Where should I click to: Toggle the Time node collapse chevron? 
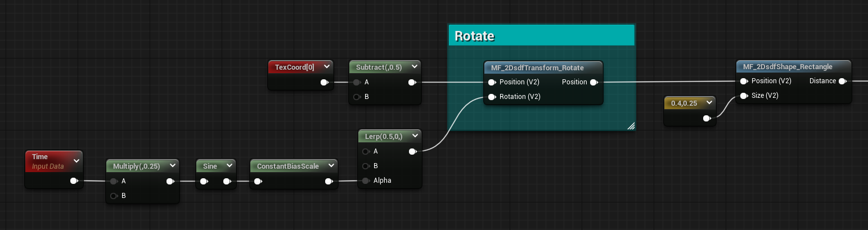[77, 161]
